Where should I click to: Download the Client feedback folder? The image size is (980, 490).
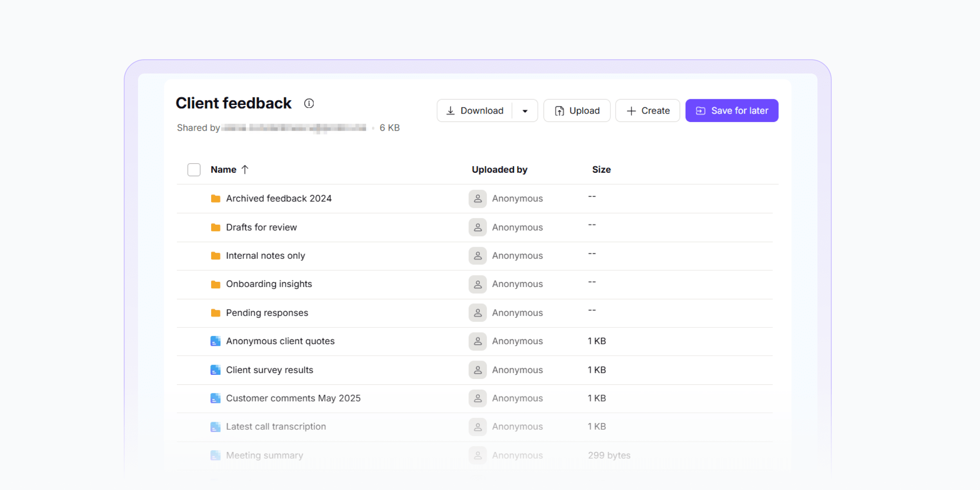[475, 111]
